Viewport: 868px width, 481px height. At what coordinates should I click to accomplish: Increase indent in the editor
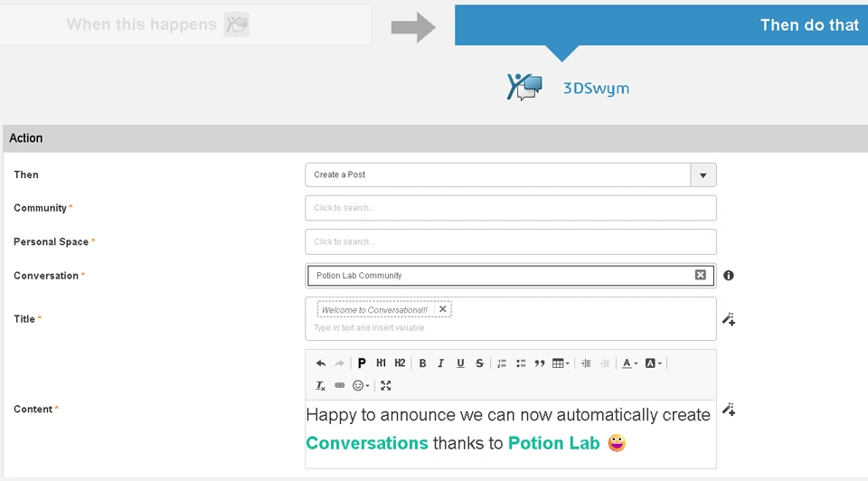pyautogui.click(x=586, y=363)
